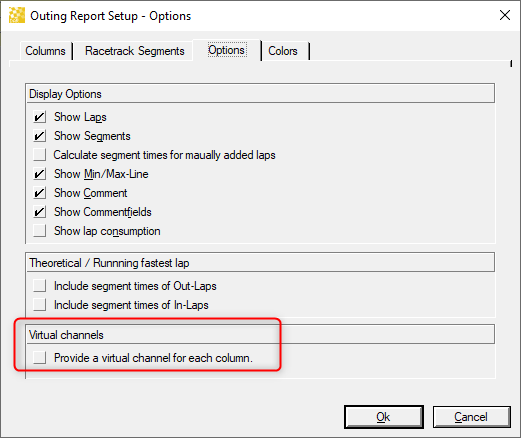Image resolution: width=521 pixels, height=438 pixels.
Task: Switch to the Columns tab
Action: (x=45, y=51)
